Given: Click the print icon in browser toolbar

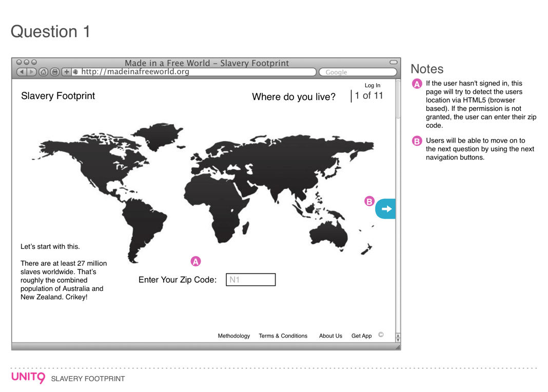Looking at the screenshot, I should 55,72.
